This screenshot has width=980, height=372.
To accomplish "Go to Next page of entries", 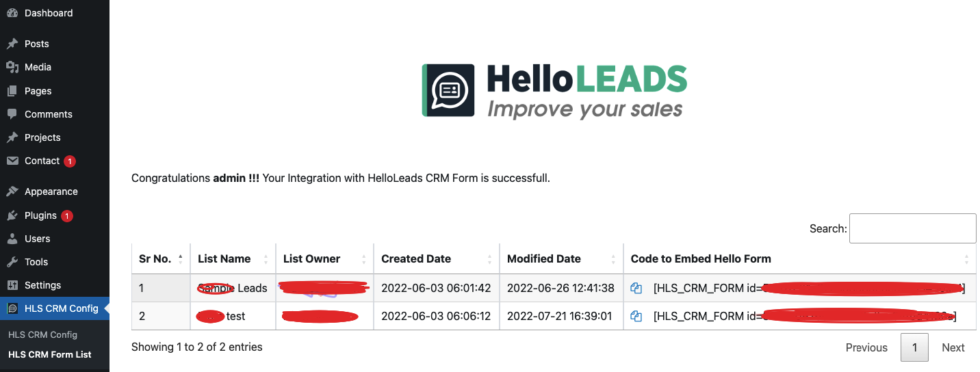I will click(x=953, y=347).
